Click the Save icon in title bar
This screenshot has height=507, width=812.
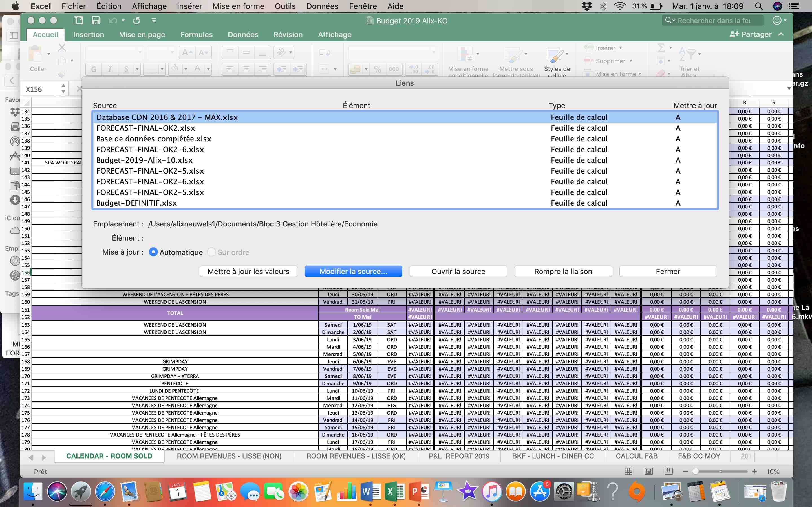pos(96,21)
